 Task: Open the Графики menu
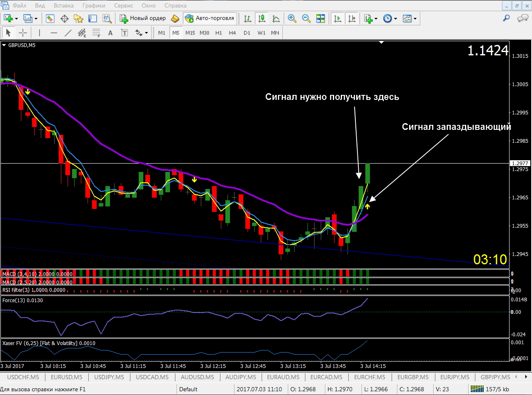[x=94, y=5]
